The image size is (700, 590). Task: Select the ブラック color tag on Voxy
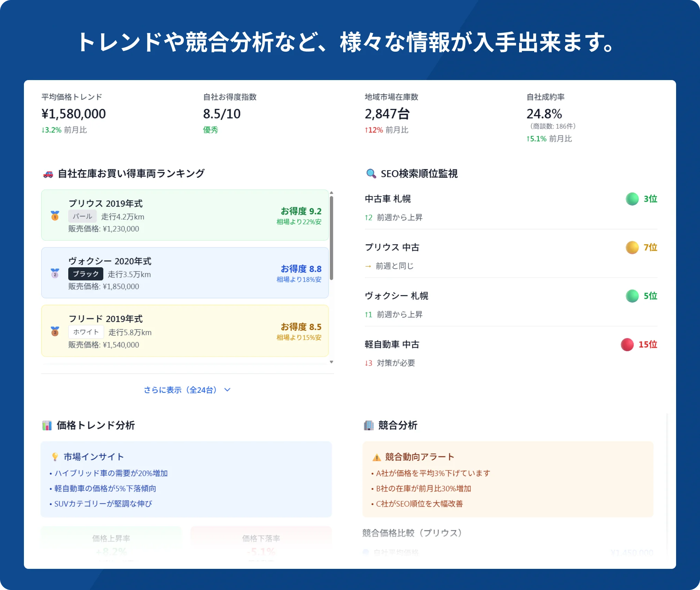coord(86,274)
